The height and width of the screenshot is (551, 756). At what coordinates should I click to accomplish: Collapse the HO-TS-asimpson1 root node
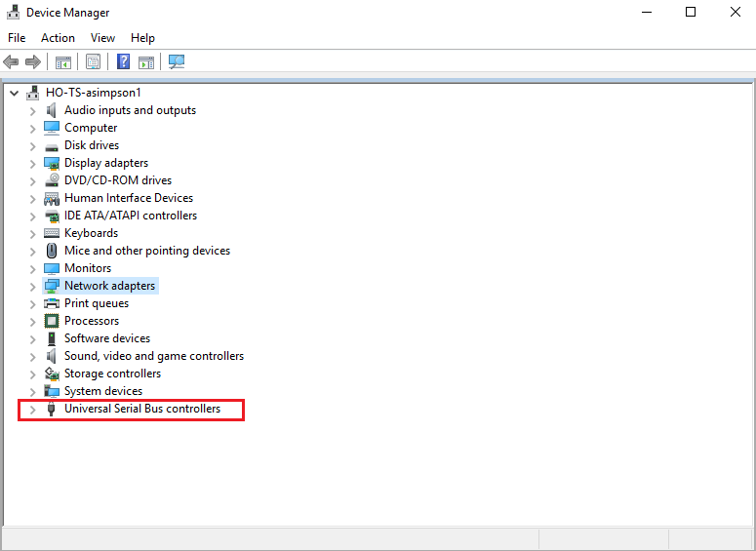15,93
